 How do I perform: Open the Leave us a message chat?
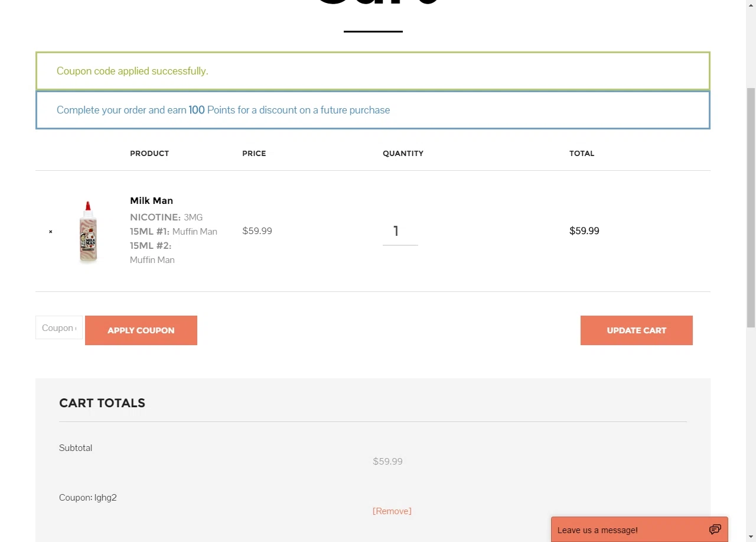(640, 530)
